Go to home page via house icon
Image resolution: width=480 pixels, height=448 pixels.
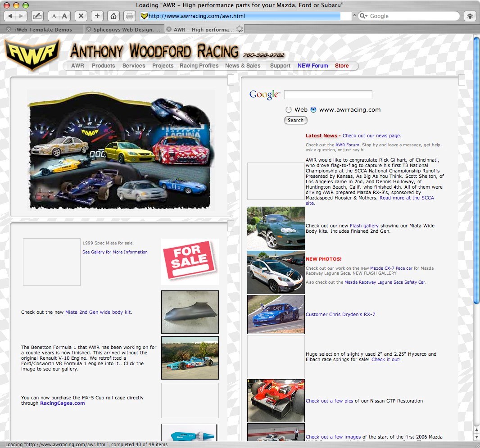[113, 16]
